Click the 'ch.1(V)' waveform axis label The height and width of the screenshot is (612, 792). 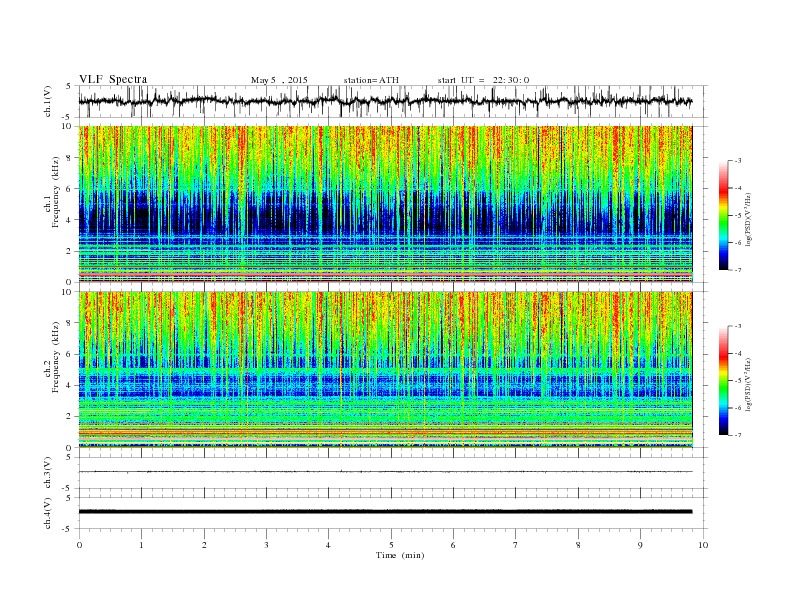click(47, 101)
